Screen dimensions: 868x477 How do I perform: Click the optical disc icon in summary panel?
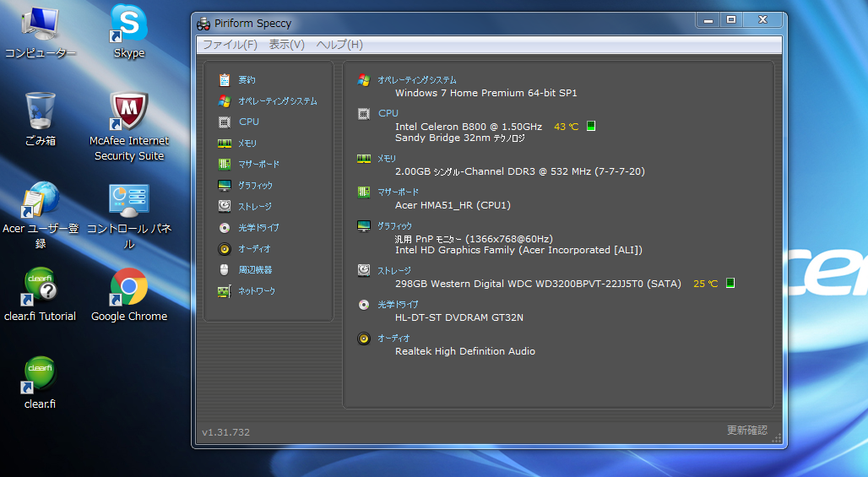pos(364,305)
